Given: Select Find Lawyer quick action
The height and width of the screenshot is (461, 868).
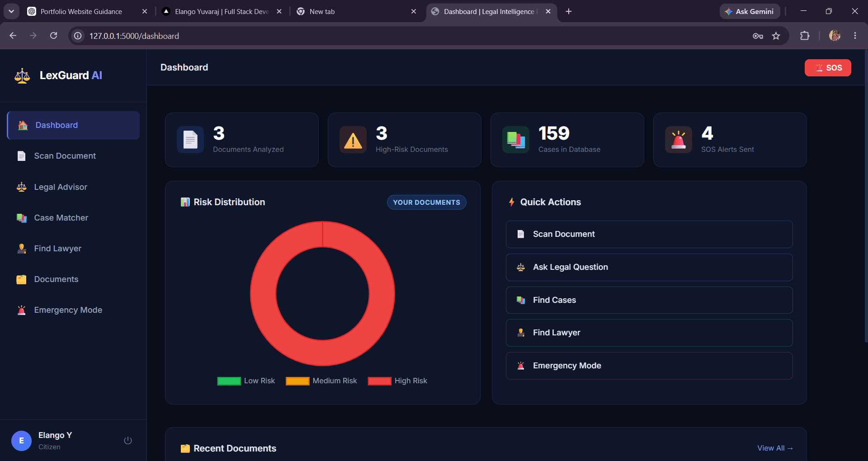Looking at the screenshot, I should pyautogui.click(x=649, y=333).
